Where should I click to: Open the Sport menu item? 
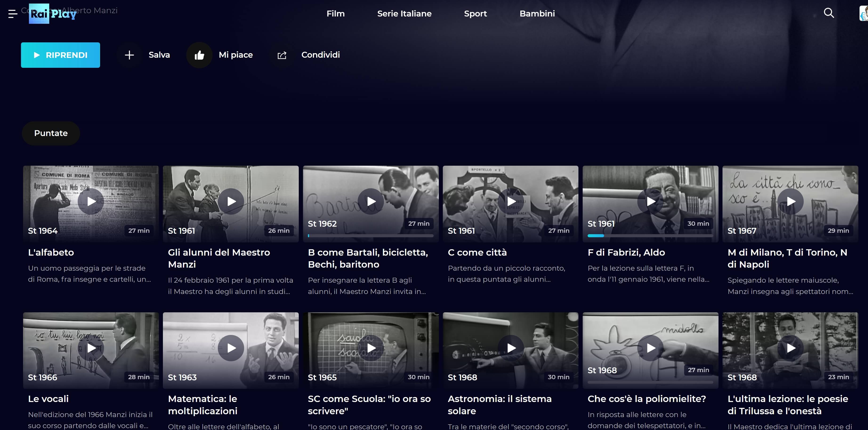[x=475, y=13]
